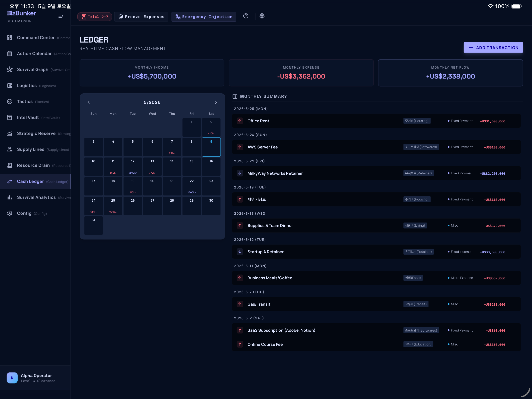Click the 교통비(Transit) category tag
The image size is (532, 399).
tap(416, 304)
